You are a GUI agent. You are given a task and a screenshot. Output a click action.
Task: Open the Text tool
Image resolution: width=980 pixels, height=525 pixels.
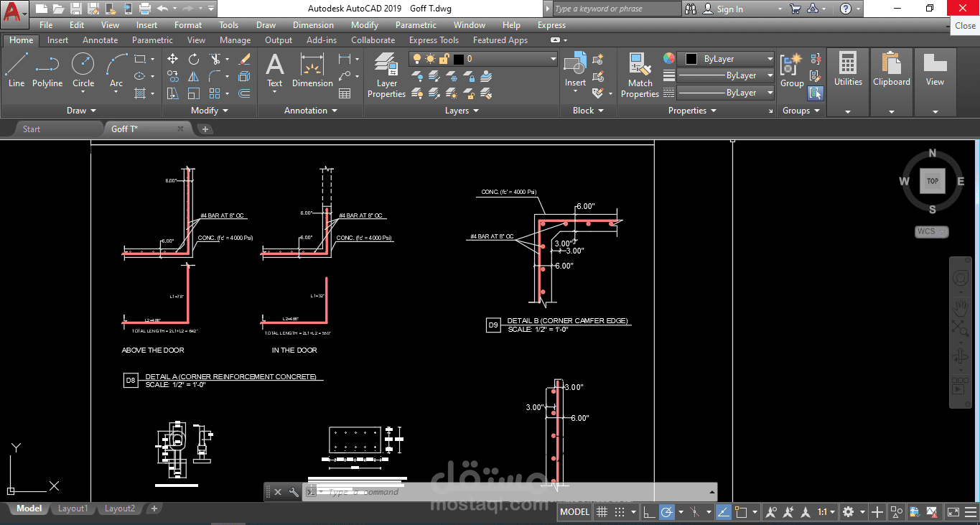[x=275, y=68]
